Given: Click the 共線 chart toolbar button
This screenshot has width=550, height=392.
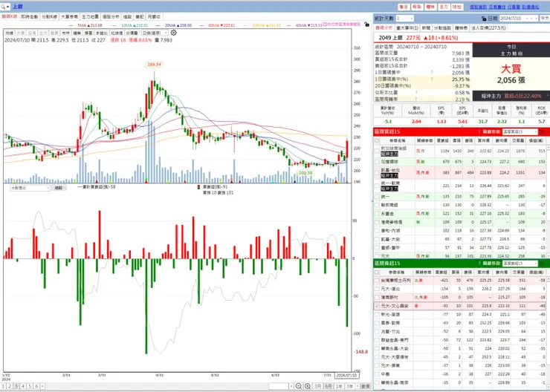Looking at the screenshot, I should [x=9, y=33].
